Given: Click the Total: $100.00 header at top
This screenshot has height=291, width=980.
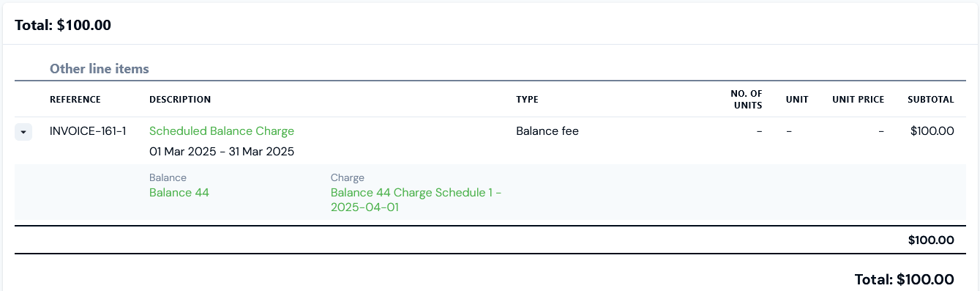Looking at the screenshot, I should tap(63, 25).
